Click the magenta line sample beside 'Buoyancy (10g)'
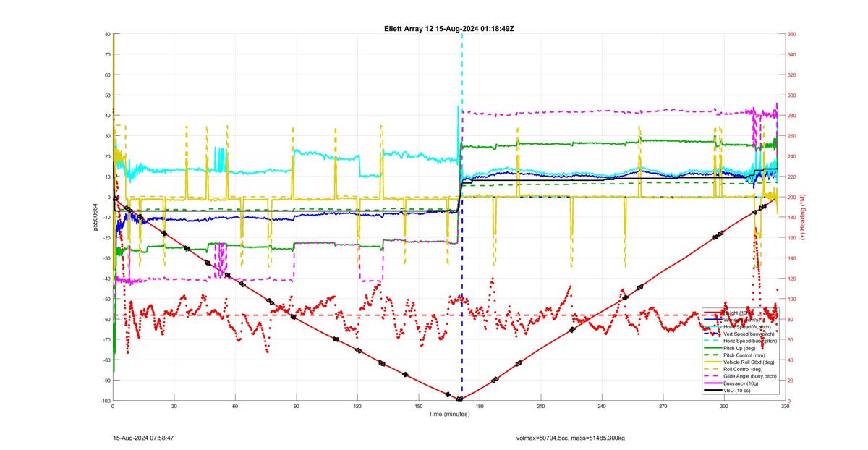The width and height of the screenshot is (868, 450). tap(713, 383)
